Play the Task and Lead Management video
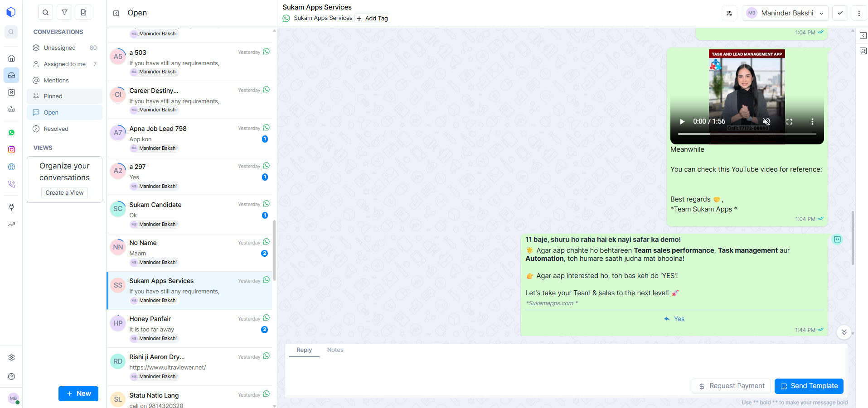Viewport: 868px width, 408px height. pos(682,121)
